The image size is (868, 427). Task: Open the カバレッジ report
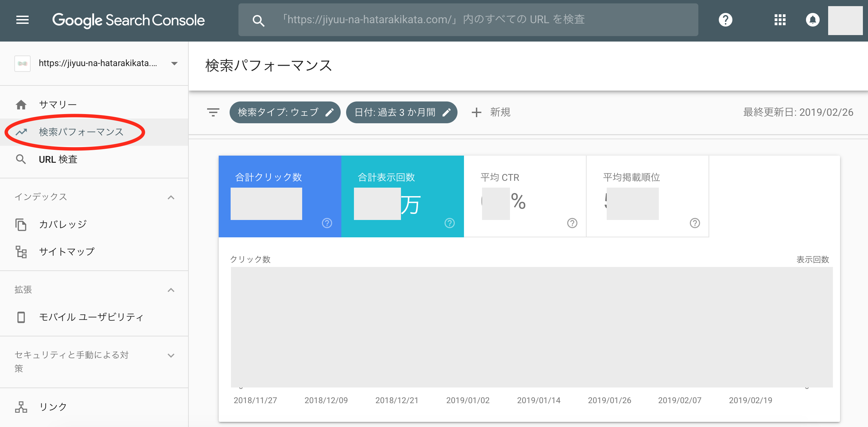tap(94, 224)
